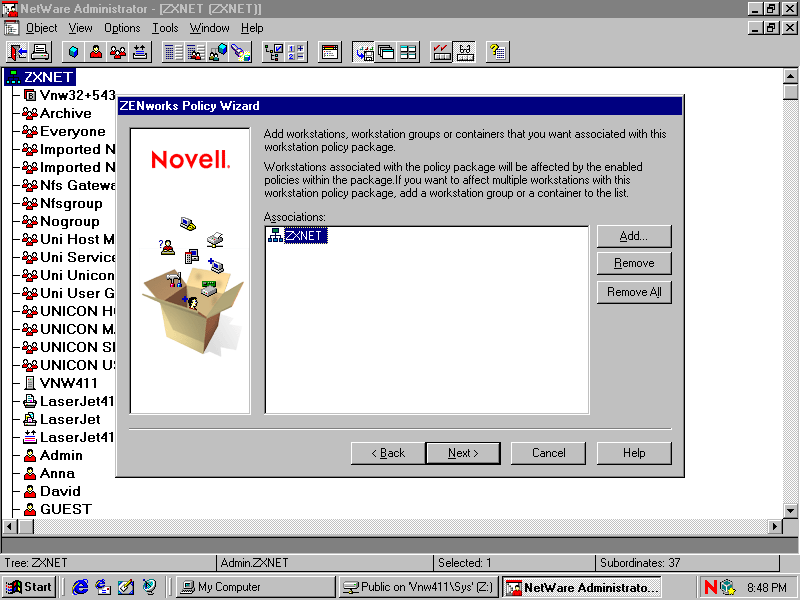Click the vertical scrollbar up arrow

tap(790, 77)
